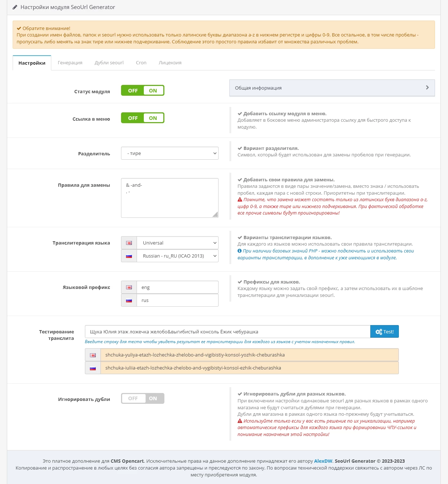Click the English flag next to eng prefix
This screenshot has width=448, height=484.
129,288
